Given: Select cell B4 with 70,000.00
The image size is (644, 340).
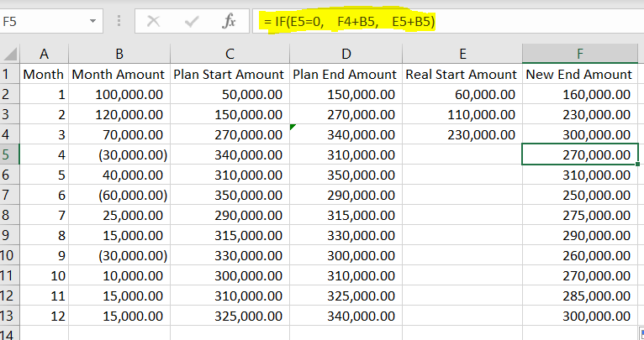Looking at the screenshot, I should [x=119, y=134].
